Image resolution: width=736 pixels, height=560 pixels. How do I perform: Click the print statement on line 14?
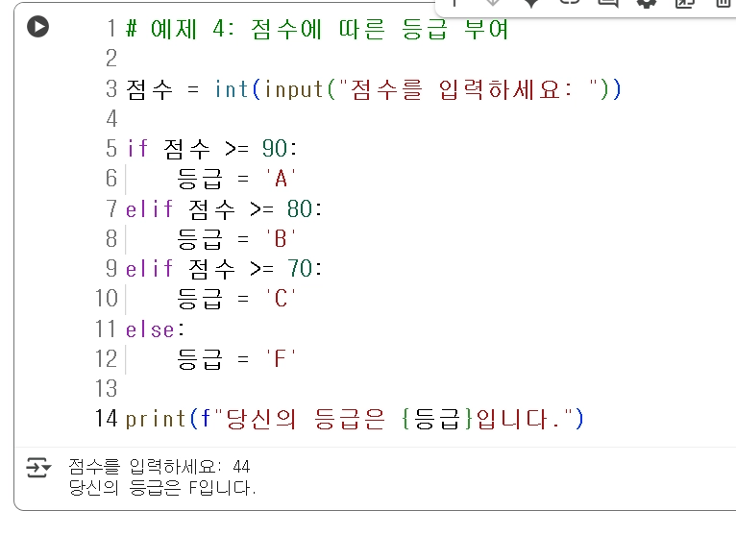(355, 419)
